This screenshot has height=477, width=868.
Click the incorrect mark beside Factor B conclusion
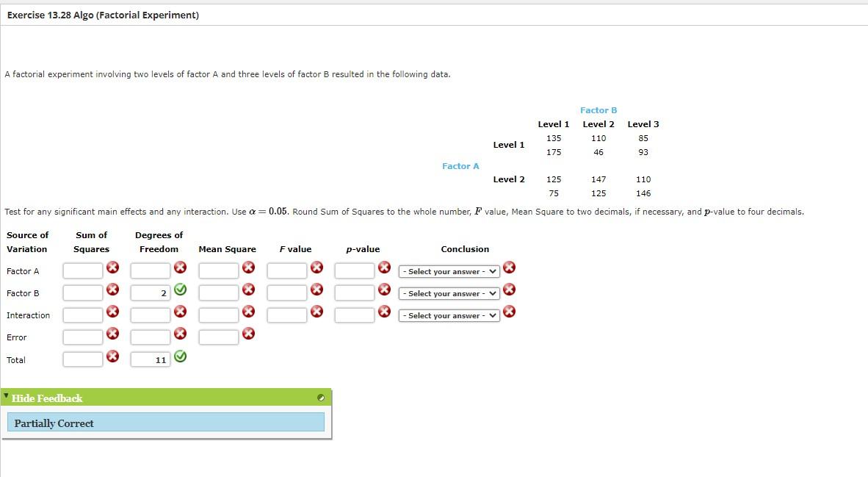(x=510, y=289)
